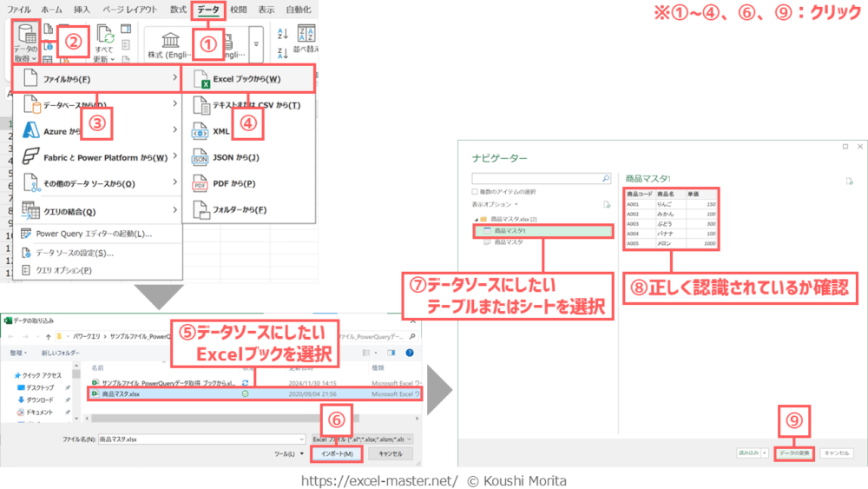Viewport: 868px width, 489px height.
Task: Enable 複数のアイテムの選択 checkbox
Action: [x=474, y=191]
